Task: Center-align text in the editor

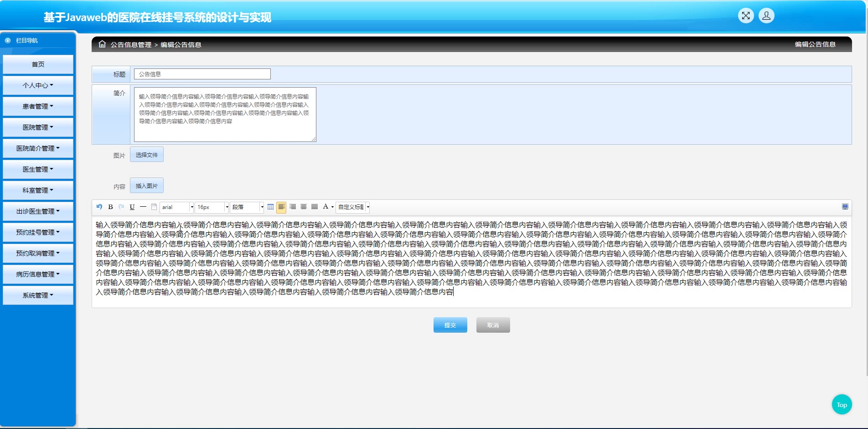Action: pyautogui.click(x=304, y=207)
